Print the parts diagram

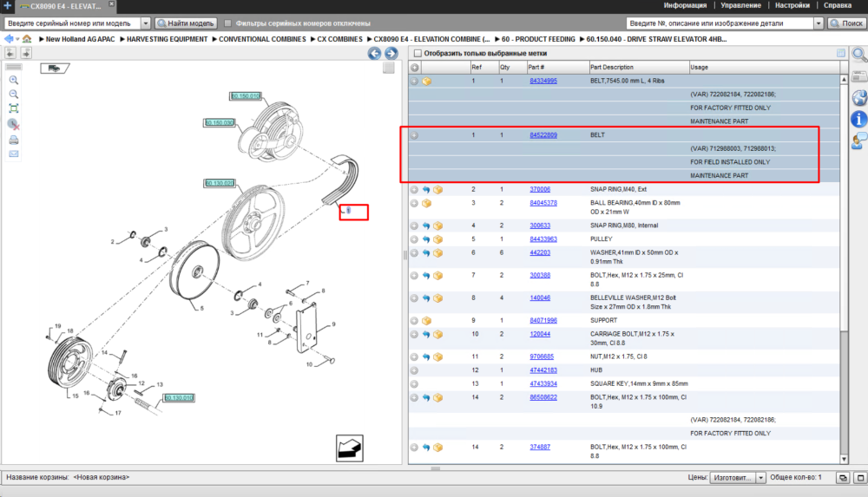tap(14, 140)
